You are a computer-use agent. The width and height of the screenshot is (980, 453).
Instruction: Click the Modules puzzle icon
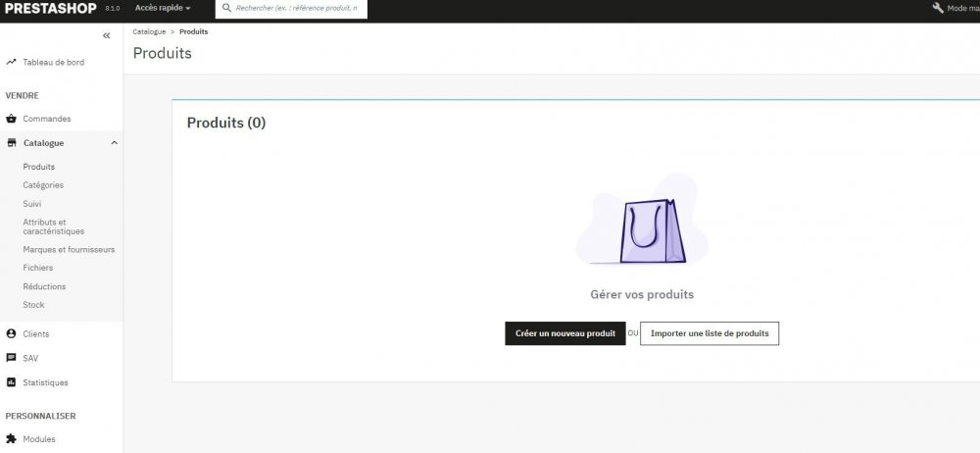tap(11, 438)
